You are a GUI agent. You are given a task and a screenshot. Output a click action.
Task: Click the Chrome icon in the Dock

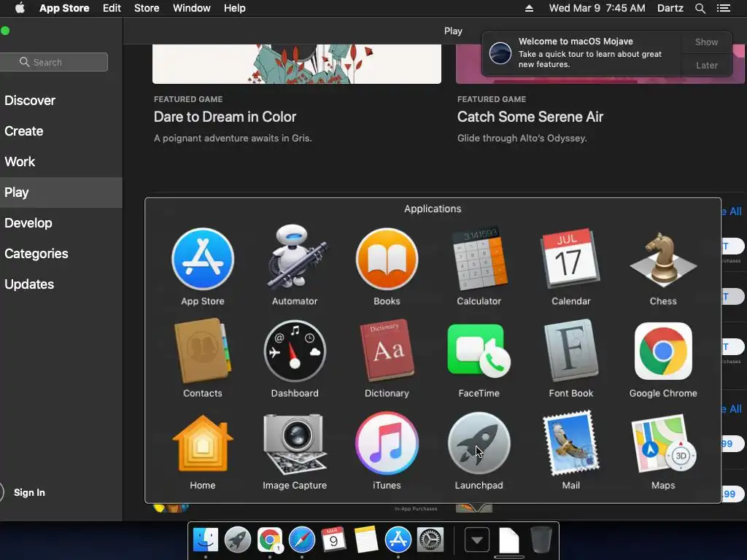(270, 540)
